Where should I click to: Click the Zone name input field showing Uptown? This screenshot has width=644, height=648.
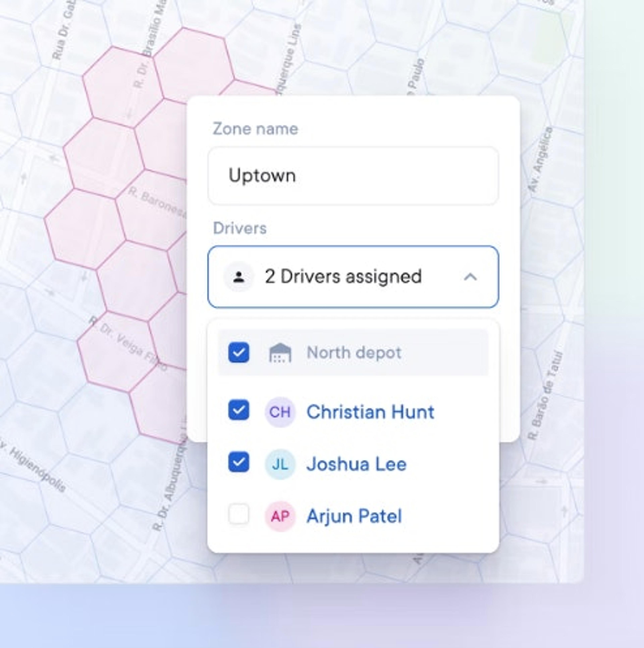point(353,175)
